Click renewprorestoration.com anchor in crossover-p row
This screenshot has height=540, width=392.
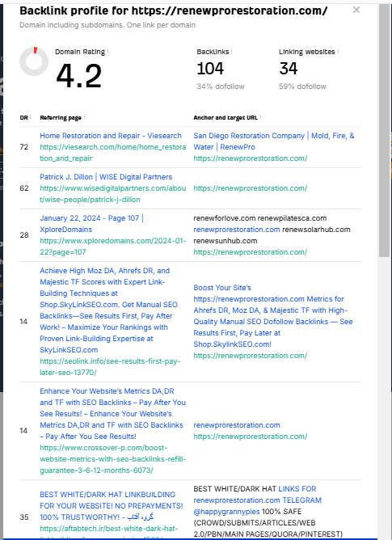pos(236,425)
